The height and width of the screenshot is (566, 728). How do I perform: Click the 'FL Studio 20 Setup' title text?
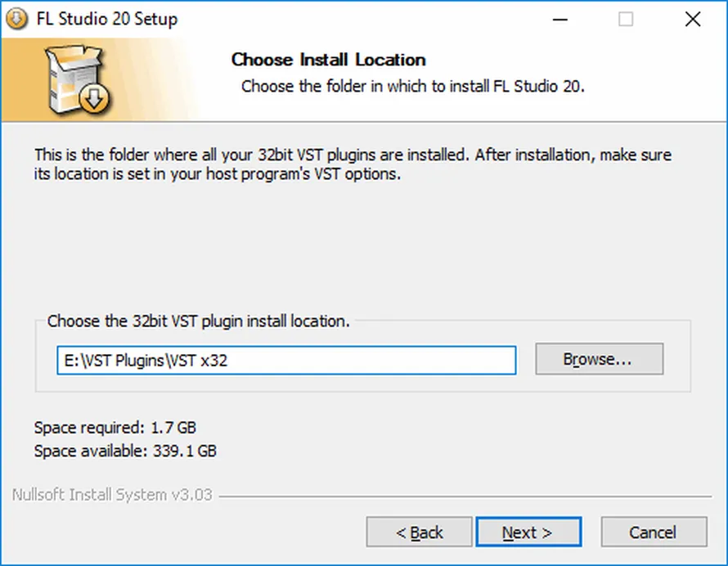pos(107,19)
